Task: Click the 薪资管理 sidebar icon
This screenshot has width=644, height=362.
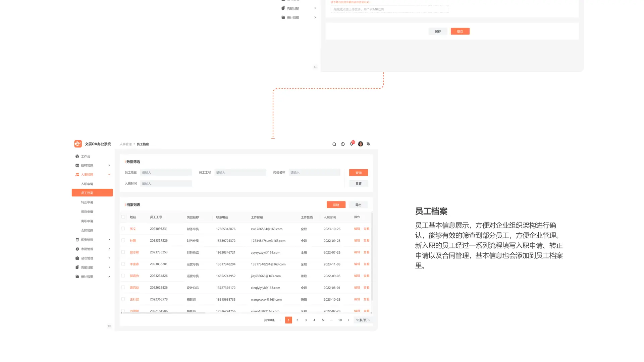Action: [x=77, y=240]
